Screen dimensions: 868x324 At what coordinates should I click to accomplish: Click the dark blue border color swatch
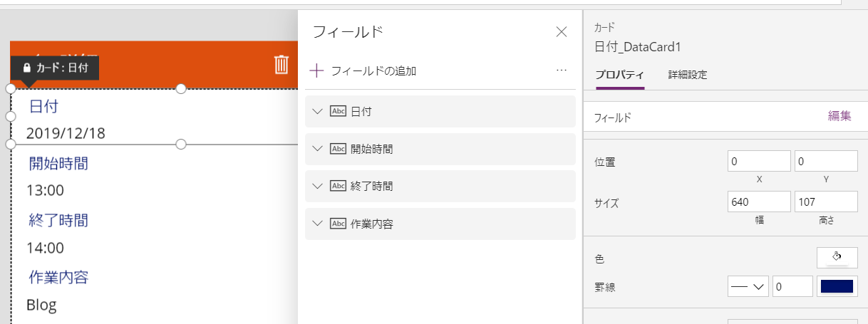(837, 287)
